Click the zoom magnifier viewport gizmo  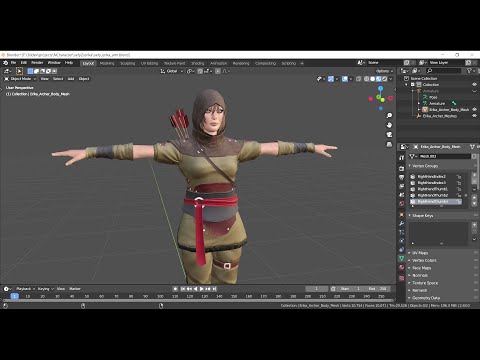pyautogui.click(x=389, y=115)
